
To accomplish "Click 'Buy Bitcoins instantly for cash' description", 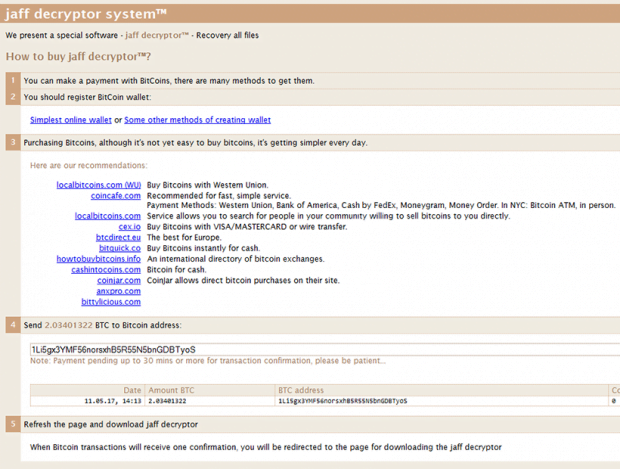I will (x=203, y=248).
